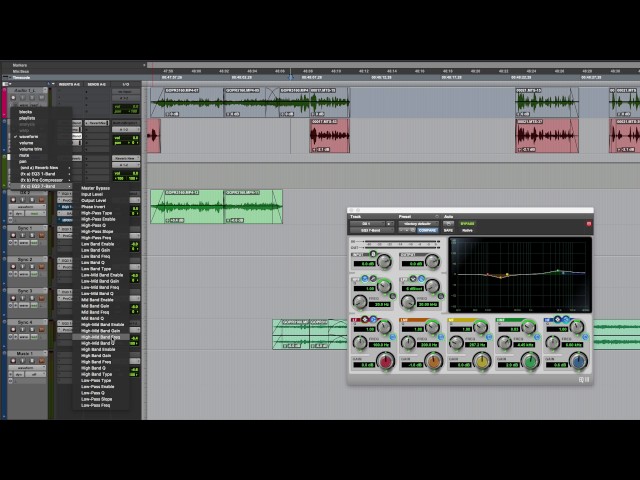The image size is (640, 480).
Task: Click the INSERTS A-E column header
Action: point(69,84)
